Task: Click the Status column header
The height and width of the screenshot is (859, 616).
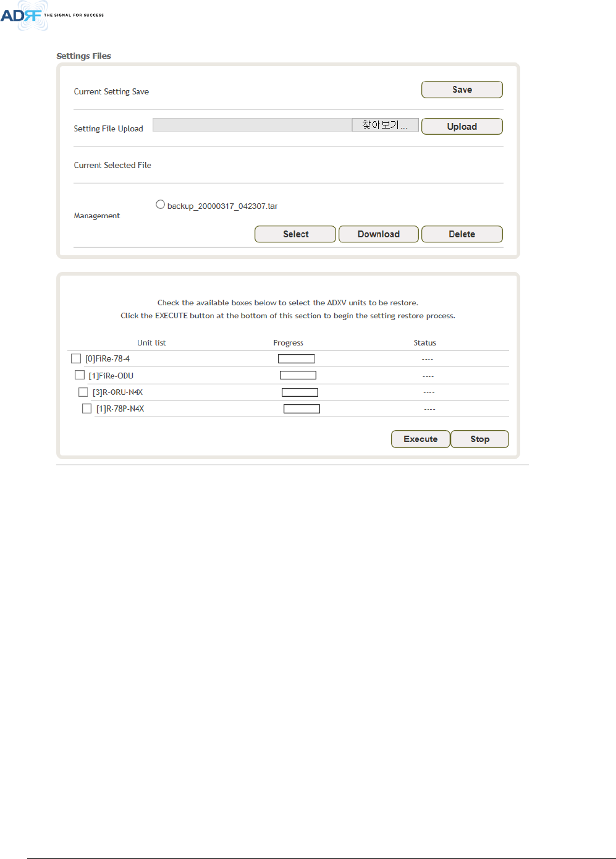Action: 425,343
